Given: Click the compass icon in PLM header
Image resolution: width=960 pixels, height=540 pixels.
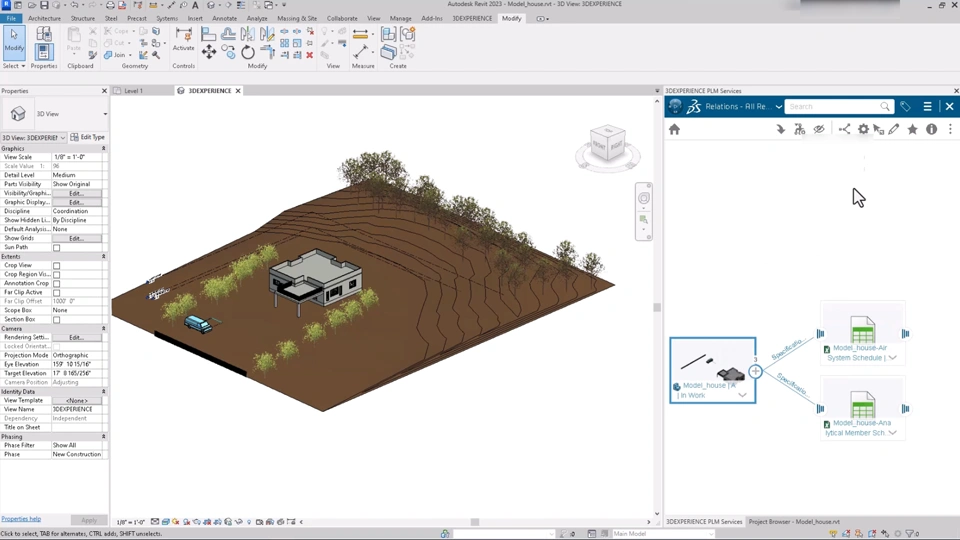Looking at the screenshot, I should click(x=675, y=107).
